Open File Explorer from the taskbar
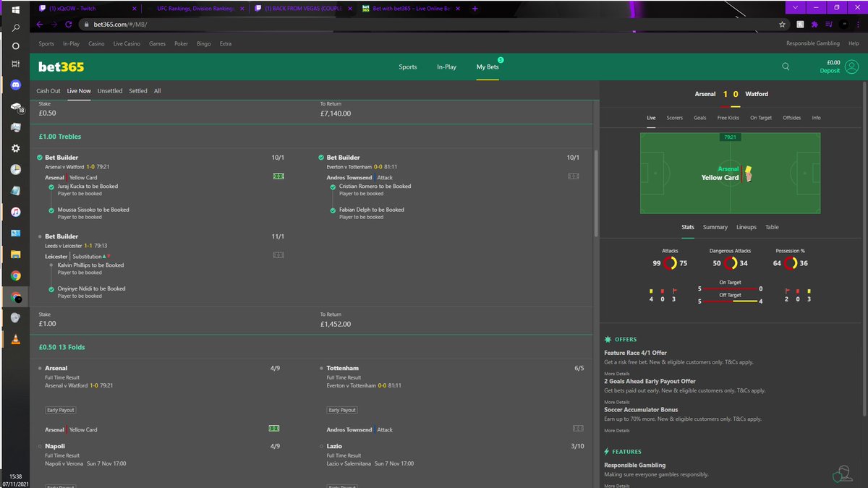 [x=16, y=254]
